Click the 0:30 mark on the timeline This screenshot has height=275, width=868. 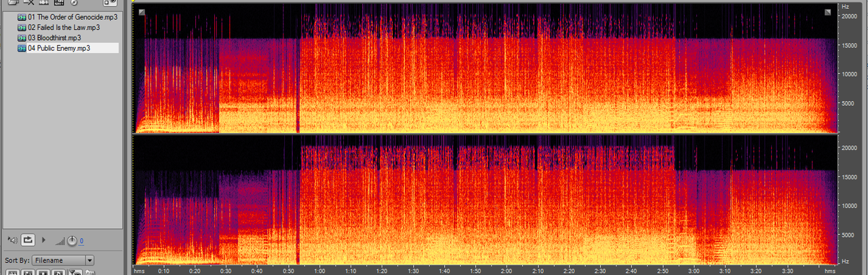coord(226,271)
